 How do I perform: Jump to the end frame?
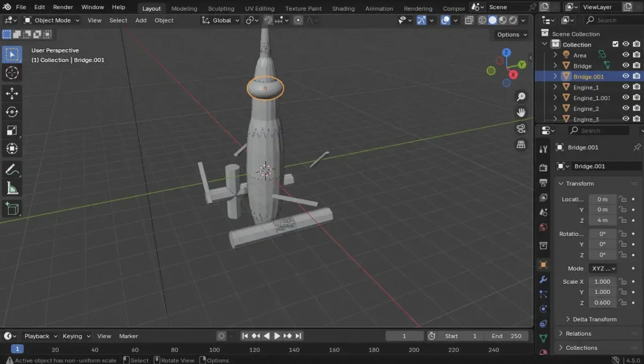click(298, 336)
